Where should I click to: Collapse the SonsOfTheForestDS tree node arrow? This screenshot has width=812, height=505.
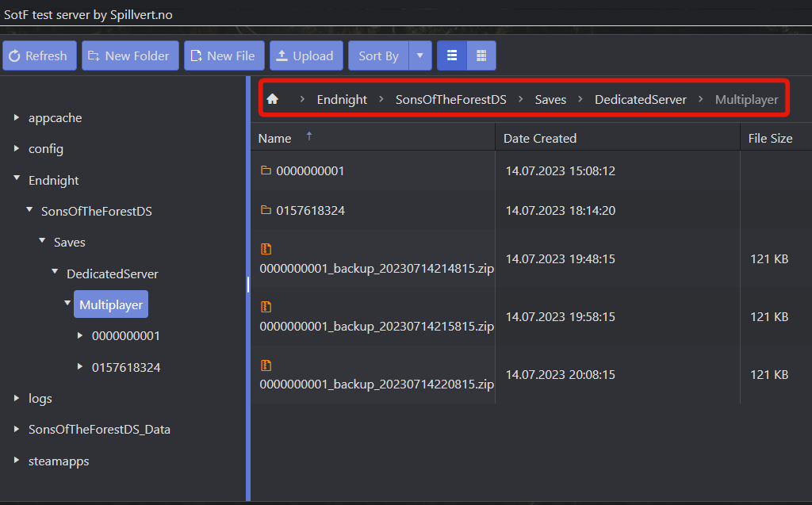(29, 209)
